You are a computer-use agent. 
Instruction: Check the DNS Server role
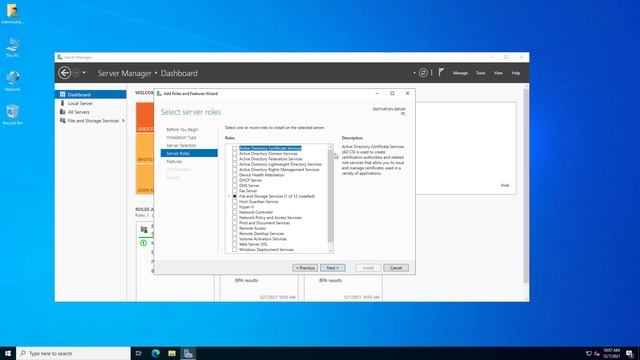235,186
